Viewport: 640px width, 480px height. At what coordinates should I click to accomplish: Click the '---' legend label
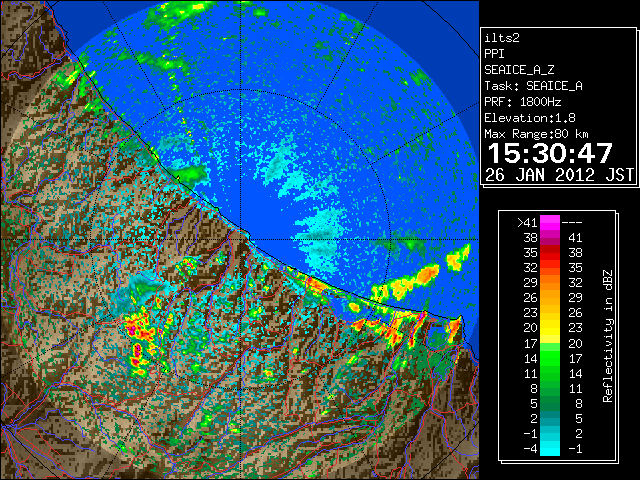[572, 223]
